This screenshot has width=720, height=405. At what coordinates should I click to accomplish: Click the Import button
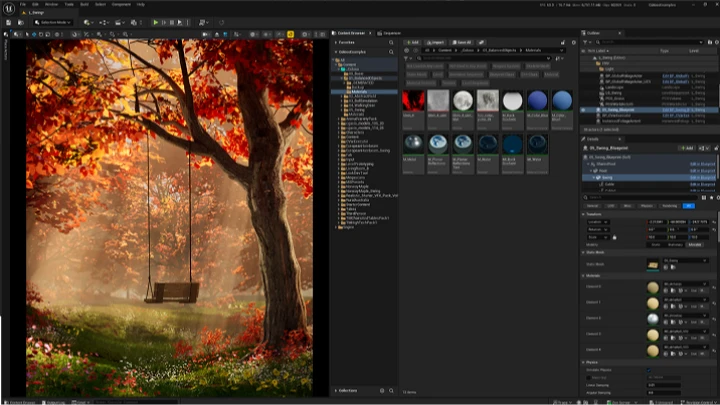click(x=435, y=42)
